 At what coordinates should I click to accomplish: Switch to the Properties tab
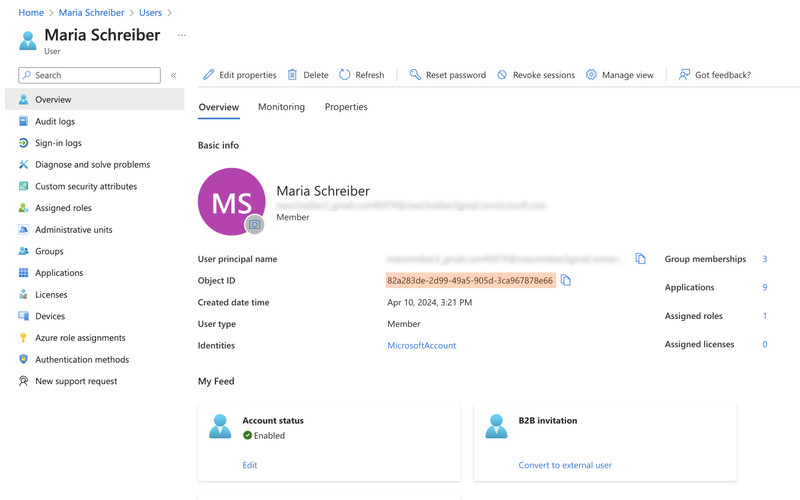346,107
